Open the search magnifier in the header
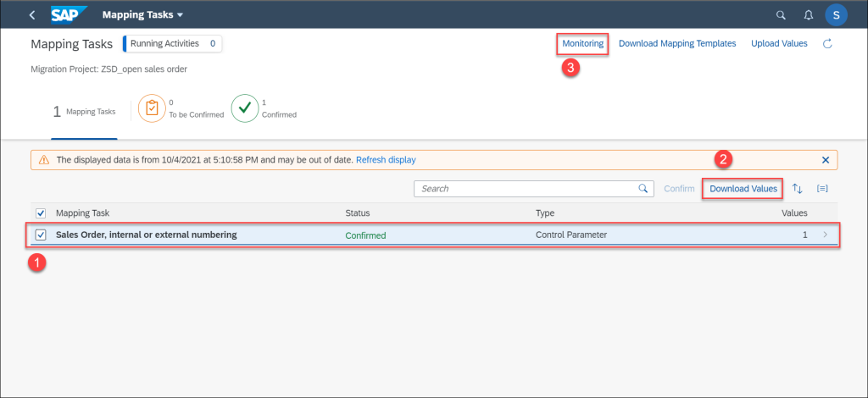 [x=781, y=15]
